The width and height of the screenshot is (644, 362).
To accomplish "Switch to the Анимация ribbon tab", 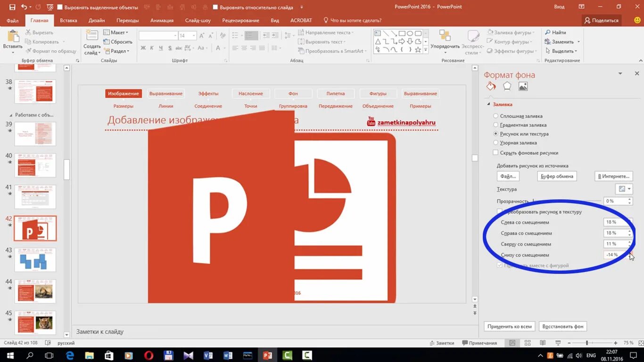I will 162,20.
